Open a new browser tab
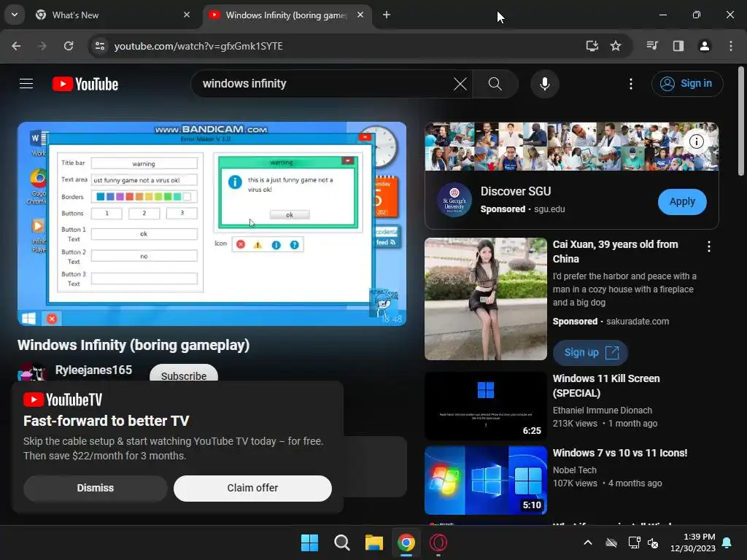This screenshot has width=747, height=560. pyautogui.click(x=387, y=15)
